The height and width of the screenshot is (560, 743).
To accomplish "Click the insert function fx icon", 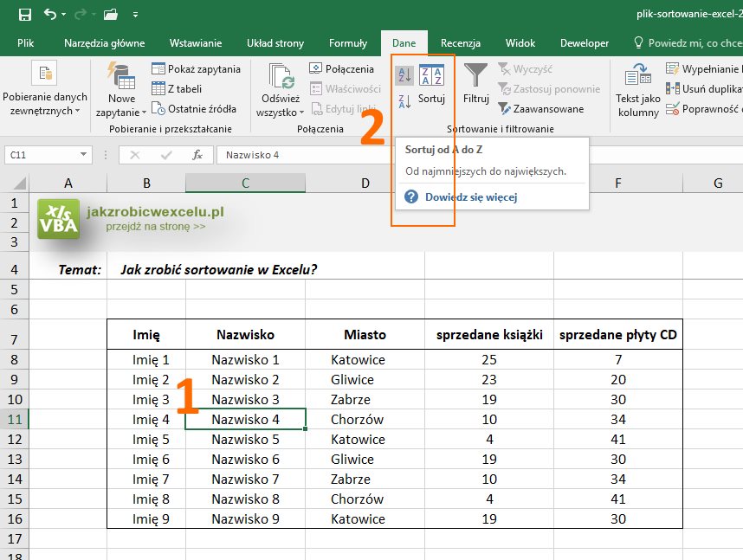I will [x=197, y=155].
